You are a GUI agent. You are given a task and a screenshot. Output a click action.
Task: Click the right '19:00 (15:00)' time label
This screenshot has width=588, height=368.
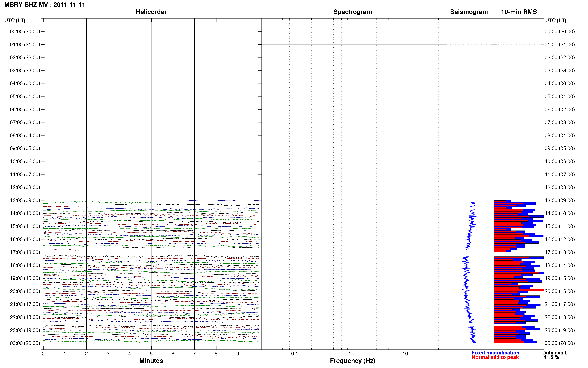click(x=560, y=278)
